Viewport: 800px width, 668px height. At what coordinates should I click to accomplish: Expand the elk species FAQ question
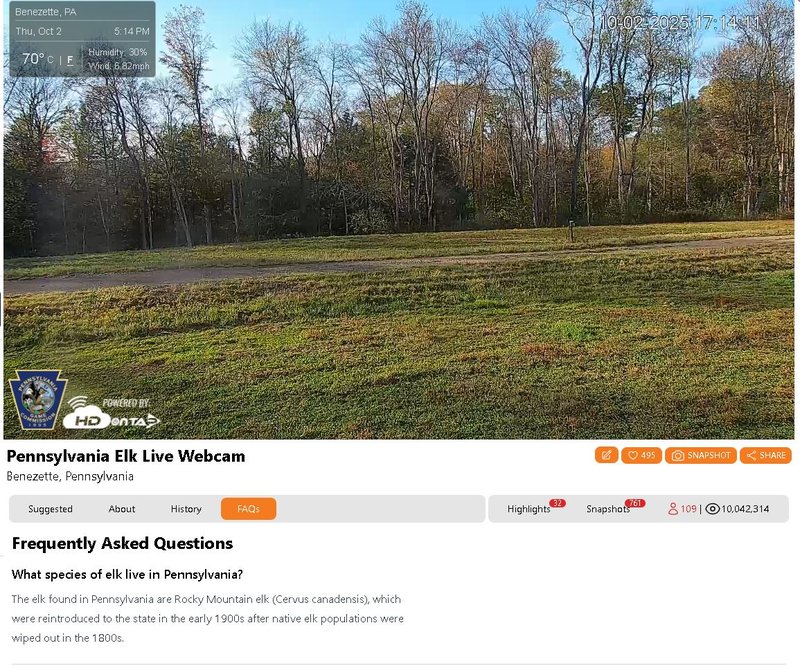tap(127, 574)
